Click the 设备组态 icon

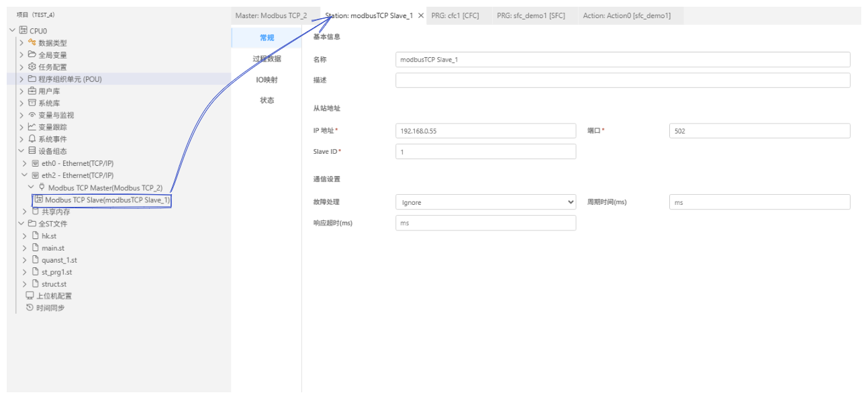pos(32,151)
